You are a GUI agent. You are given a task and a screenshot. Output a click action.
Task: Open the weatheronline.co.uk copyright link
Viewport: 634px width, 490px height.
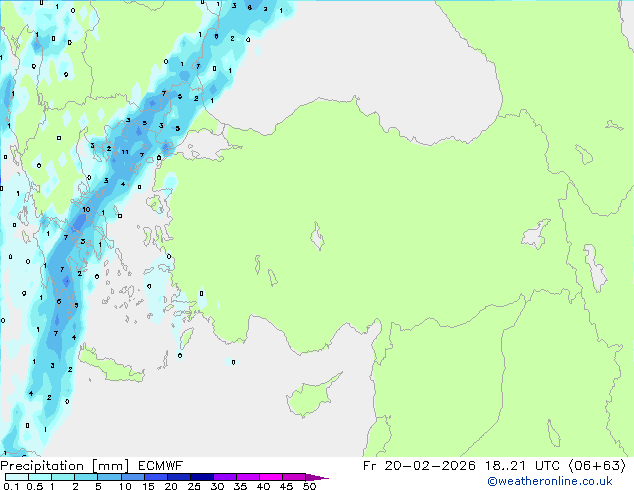coord(550,481)
